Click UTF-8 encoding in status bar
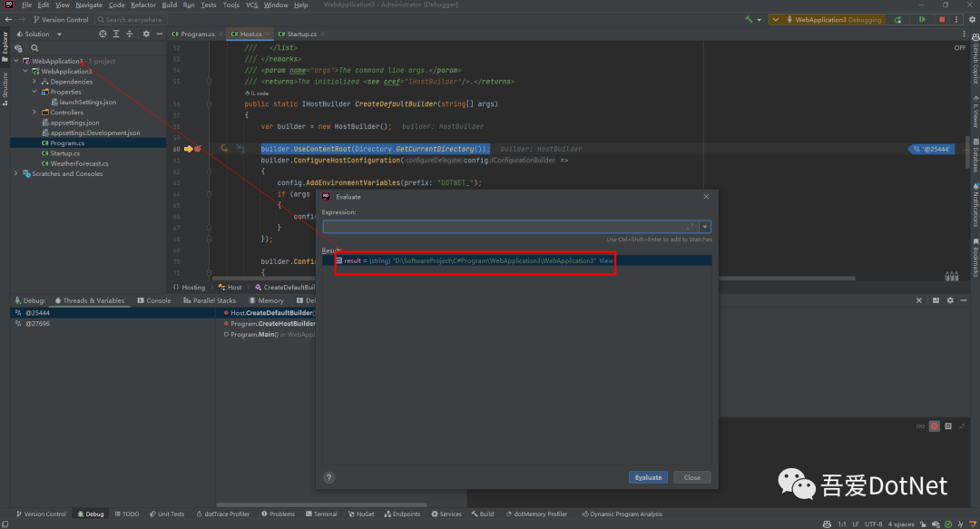Image resolution: width=980 pixels, height=529 pixels. coord(873,524)
